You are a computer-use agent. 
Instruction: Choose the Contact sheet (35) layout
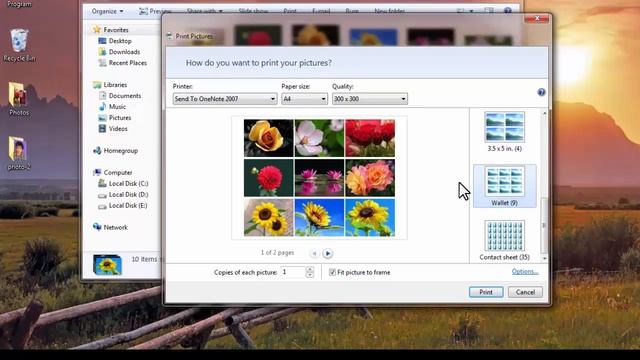coord(504,240)
